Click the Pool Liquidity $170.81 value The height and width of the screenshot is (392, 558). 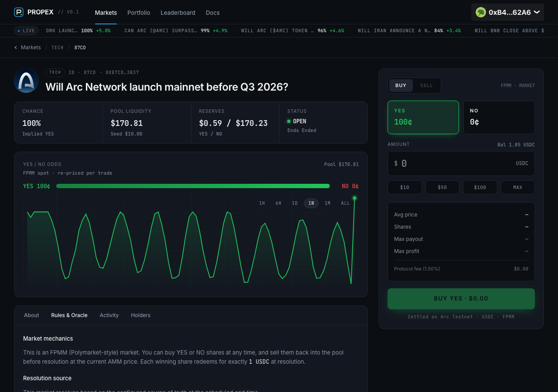(127, 123)
